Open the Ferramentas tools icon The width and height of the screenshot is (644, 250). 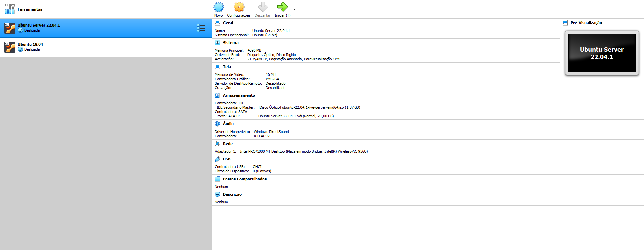click(10, 9)
